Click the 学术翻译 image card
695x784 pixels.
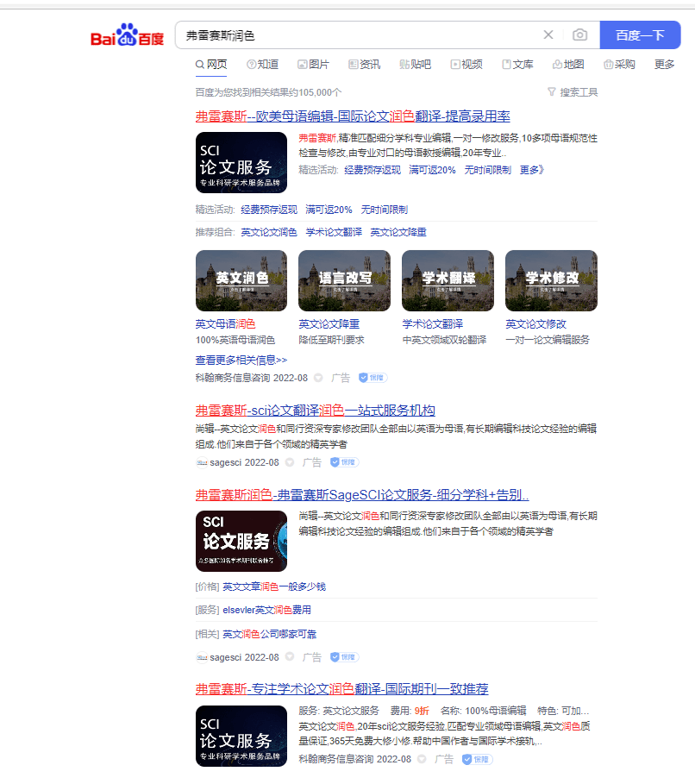[448, 280]
